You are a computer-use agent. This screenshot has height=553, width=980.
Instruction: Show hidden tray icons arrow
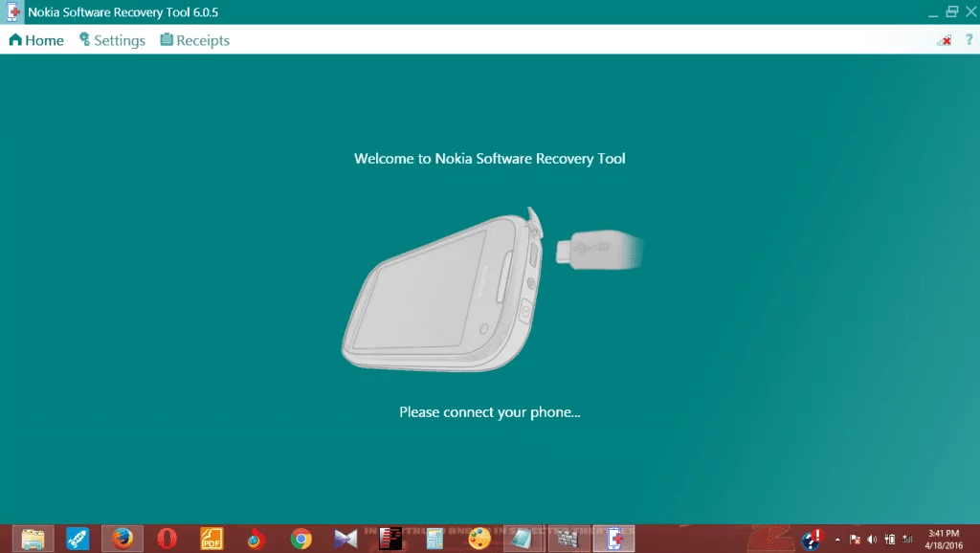pos(837,540)
